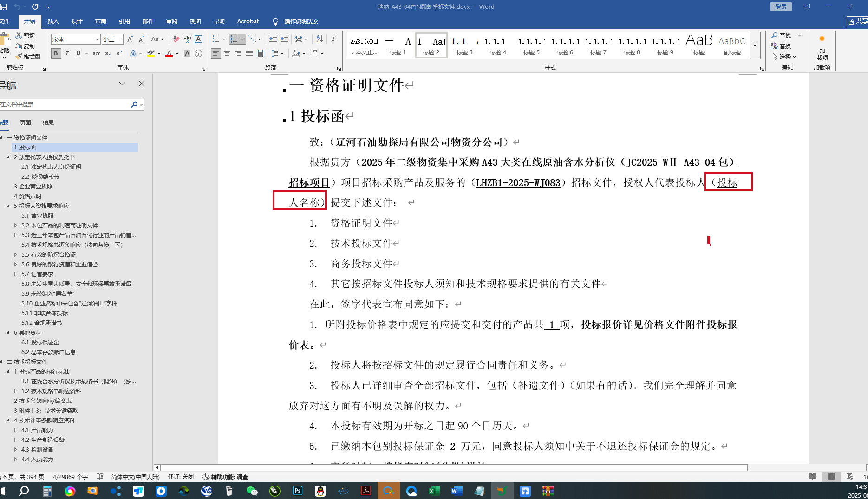Image resolution: width=868 pixels, height=499 pixels.
Task: Clear all formatting with the eraser icon
Action: [176, 39]
